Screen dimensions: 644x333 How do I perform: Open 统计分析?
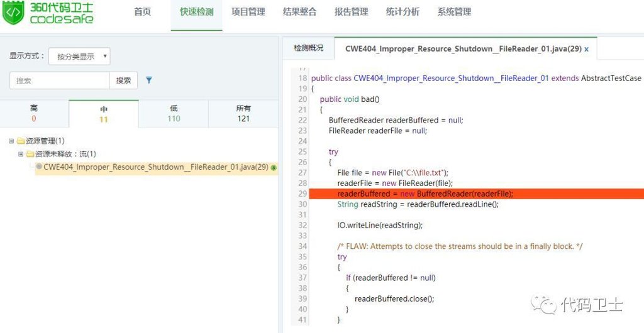403,12
